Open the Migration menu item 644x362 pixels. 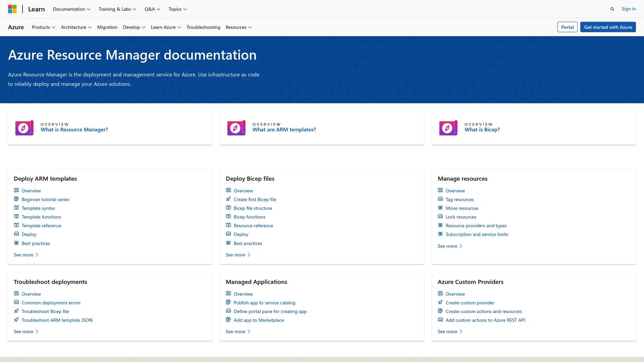point(107,27)
